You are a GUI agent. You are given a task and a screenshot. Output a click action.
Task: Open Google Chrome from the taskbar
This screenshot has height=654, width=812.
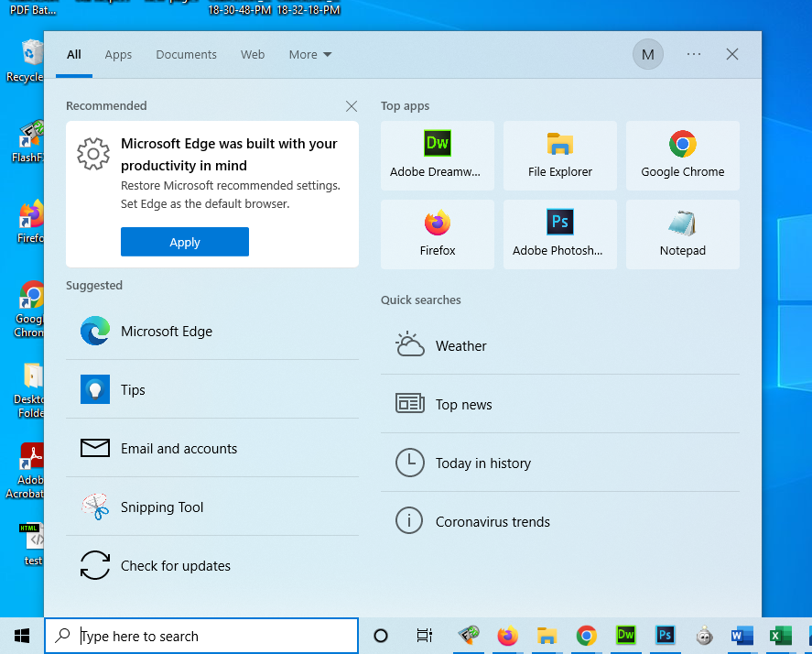click(586, 636)
